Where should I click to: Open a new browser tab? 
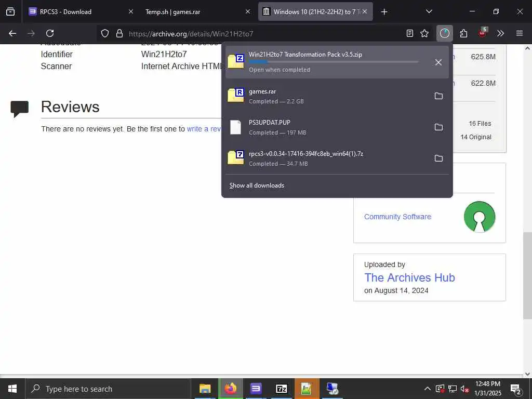click(384, 12)
